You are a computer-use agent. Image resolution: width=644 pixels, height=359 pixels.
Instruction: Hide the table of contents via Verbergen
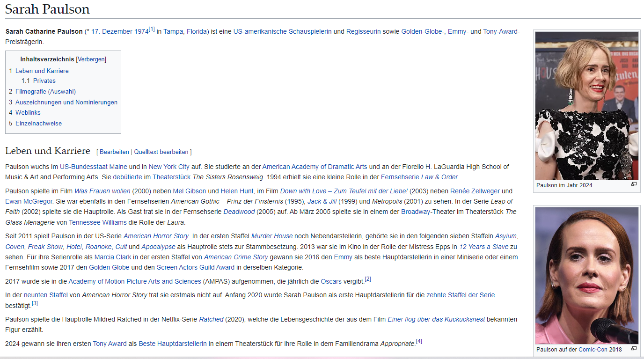pos(91,59)
